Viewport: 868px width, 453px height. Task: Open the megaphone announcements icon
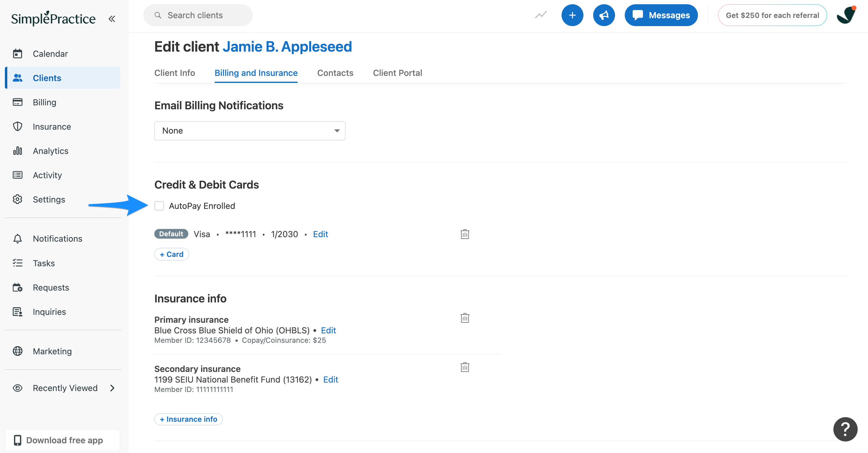604,15
